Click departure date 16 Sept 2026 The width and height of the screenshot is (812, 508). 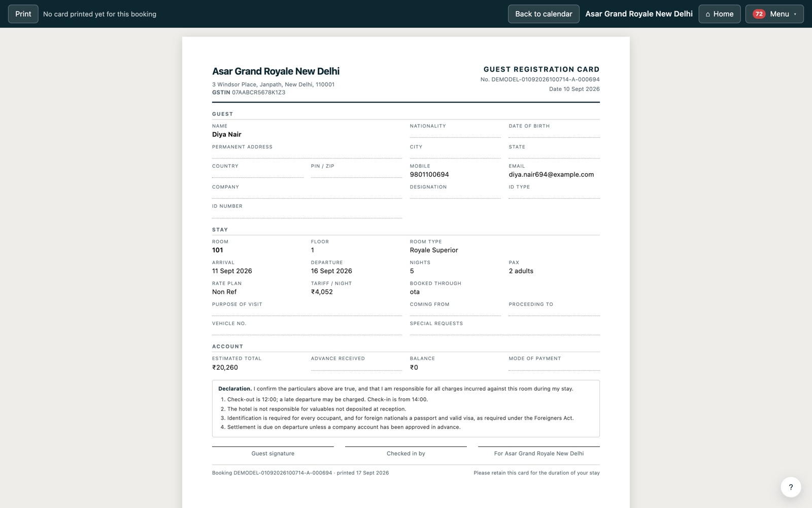tap(331, 271)
